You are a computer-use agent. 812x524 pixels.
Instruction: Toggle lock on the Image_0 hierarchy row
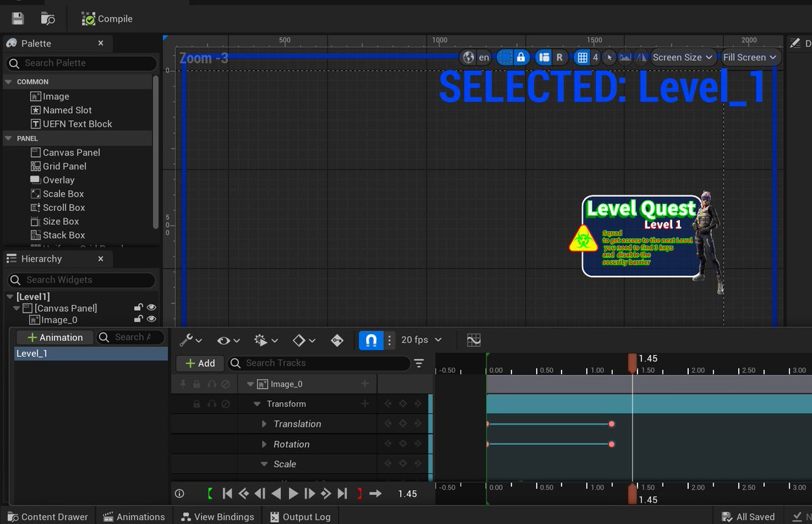(139, 320)
